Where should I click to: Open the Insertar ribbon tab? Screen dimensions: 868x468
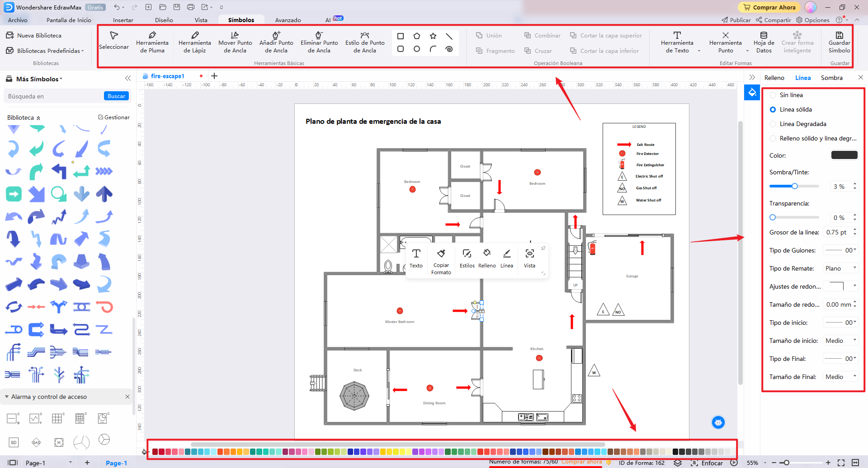pos(123,20)
